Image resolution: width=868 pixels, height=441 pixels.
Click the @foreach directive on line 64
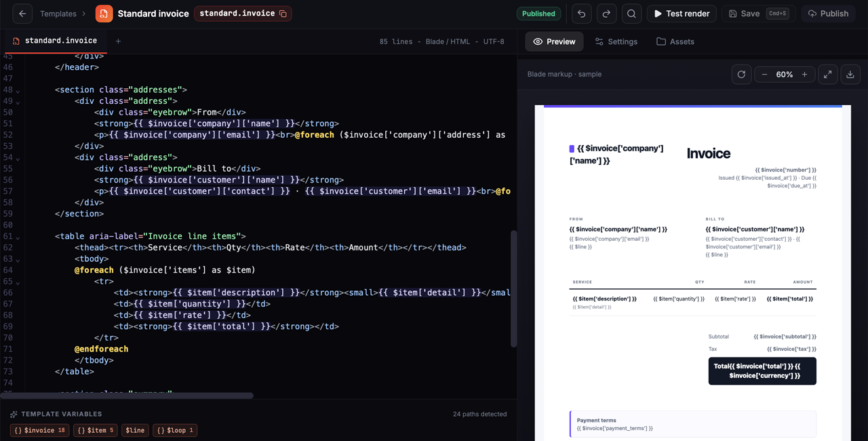pyautogui.click(x=94, y=270)
